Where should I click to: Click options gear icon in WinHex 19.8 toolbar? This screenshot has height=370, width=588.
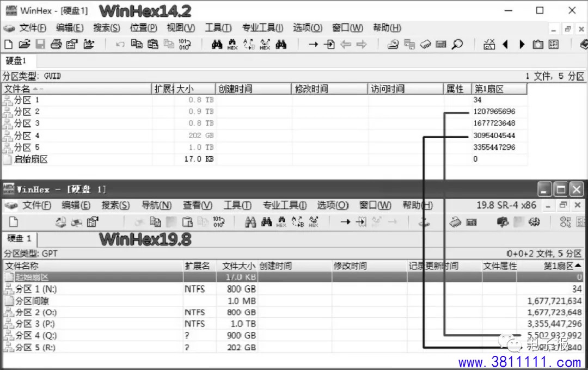pyautogui.click(x=535, y=222)
